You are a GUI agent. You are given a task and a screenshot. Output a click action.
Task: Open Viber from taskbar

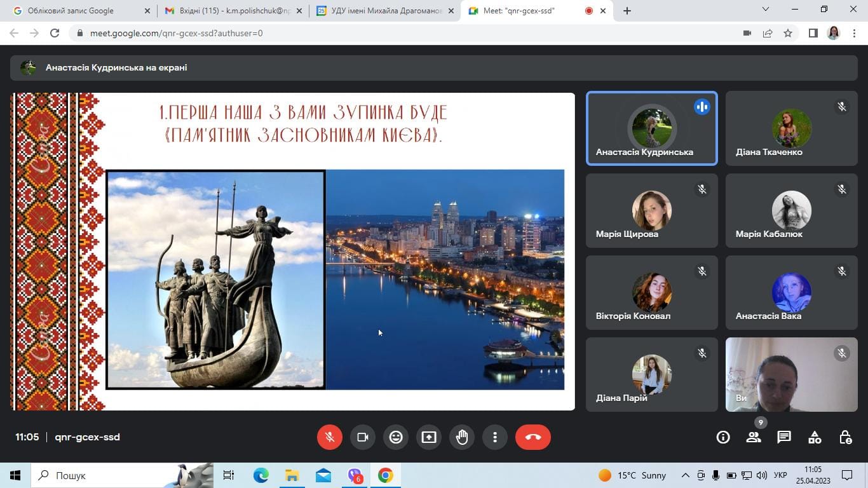tap(355, 475)
